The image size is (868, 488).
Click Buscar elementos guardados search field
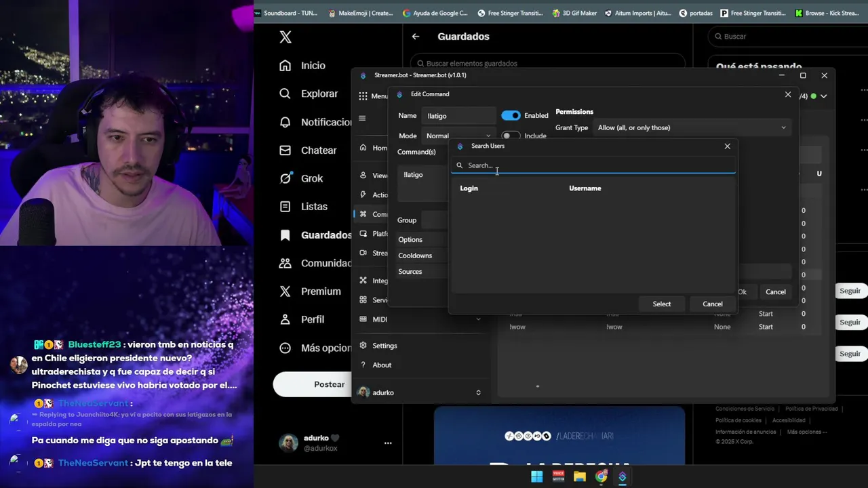[547, 63]
